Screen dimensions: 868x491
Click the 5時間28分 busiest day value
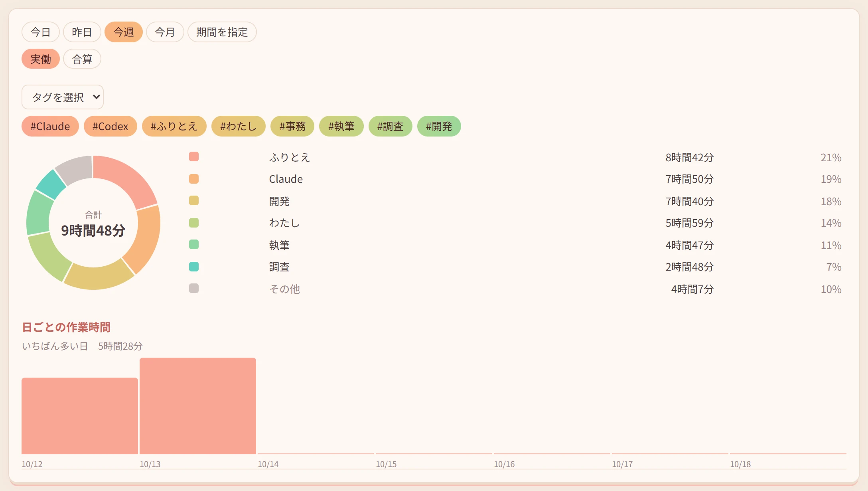120,346
